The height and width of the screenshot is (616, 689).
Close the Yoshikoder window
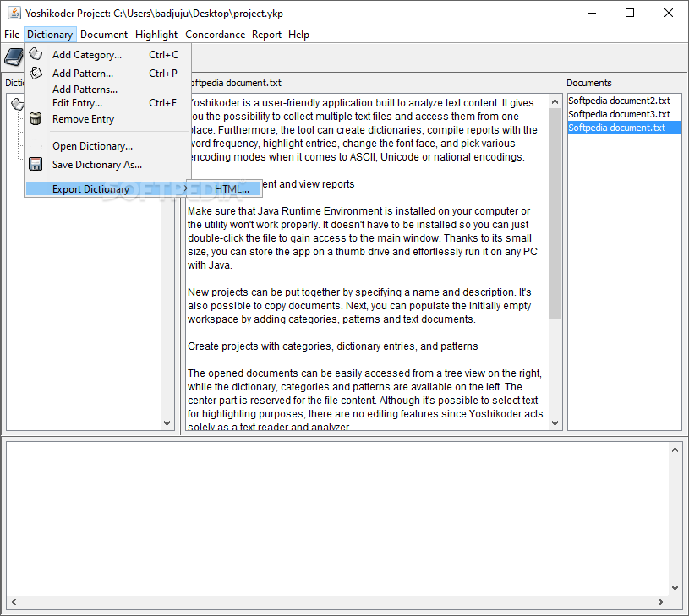(x=669, y=14)
